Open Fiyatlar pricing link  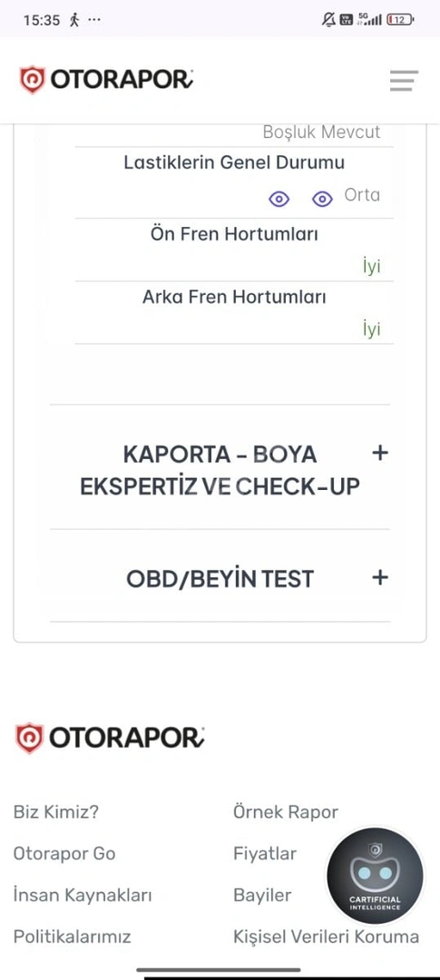pyautogui.click(x=265, y=853)
